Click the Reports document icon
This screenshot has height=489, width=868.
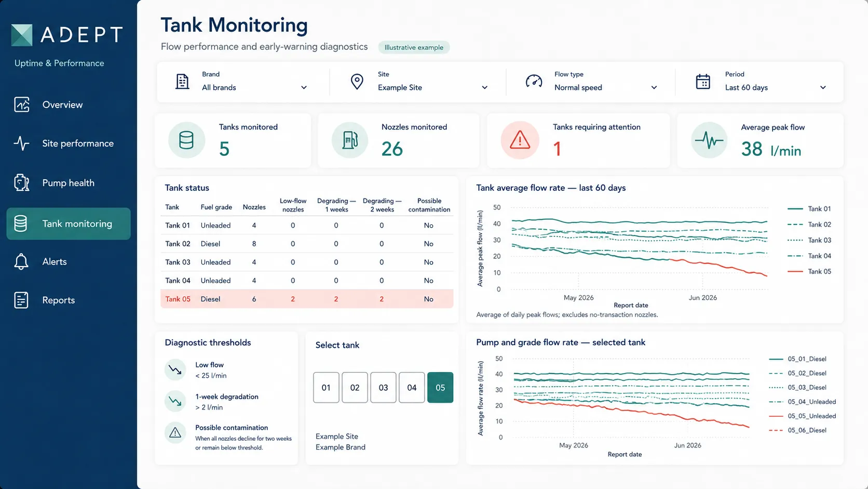point(21,300)
